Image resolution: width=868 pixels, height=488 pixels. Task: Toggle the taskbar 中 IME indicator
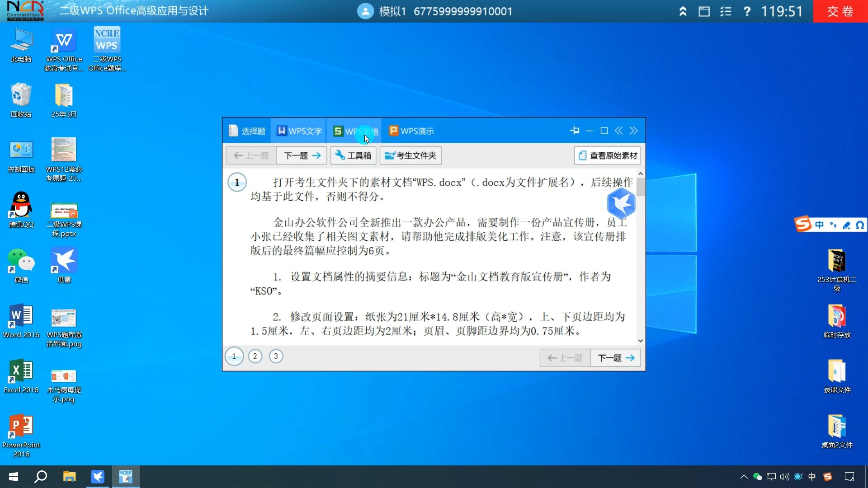coord(811,477)
